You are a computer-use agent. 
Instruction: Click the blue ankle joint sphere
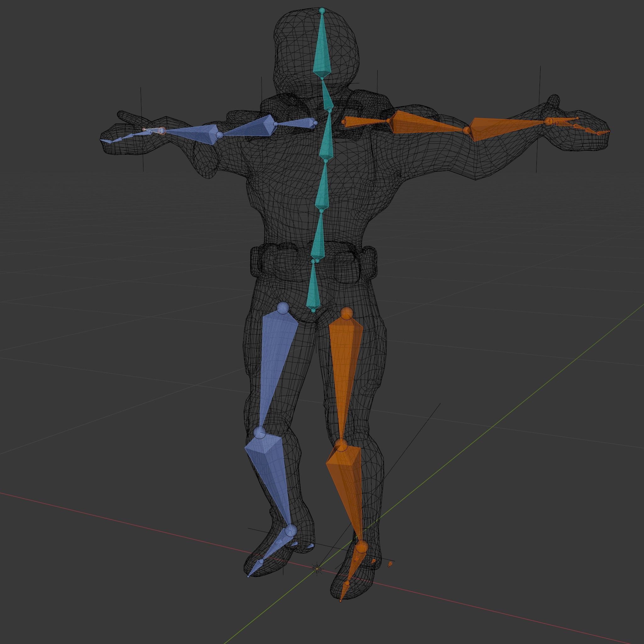click(x=291, y=530)
